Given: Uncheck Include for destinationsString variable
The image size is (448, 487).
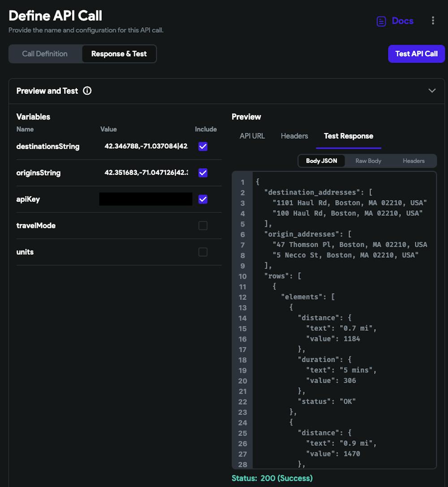Looking at the screenshot, I should 203,146.
